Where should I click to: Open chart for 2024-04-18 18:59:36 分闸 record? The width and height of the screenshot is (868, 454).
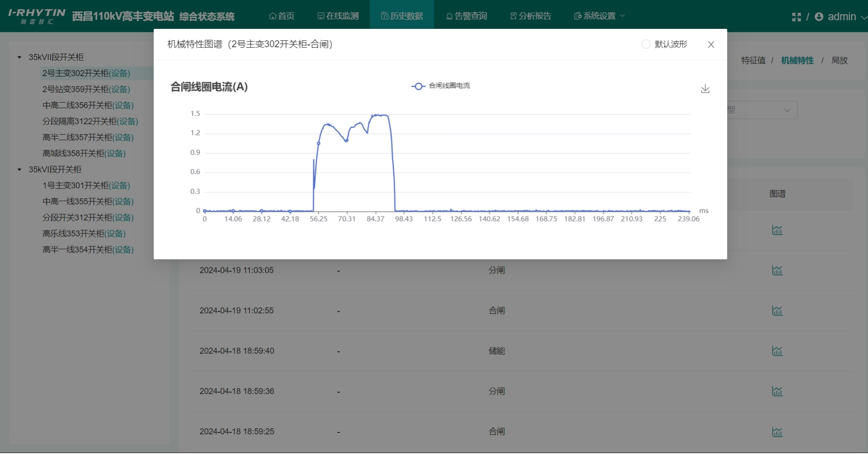tap(778, 391)
